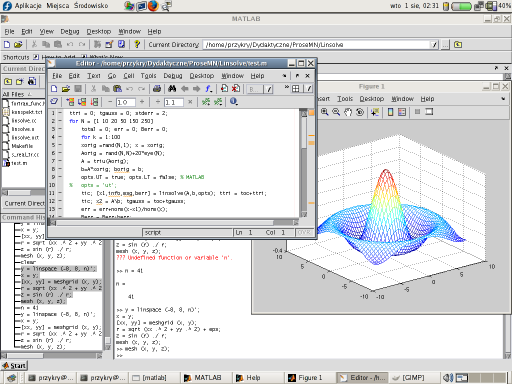
Task: Click the Firefox launcher in top panel
Action: [x=153, y=6]
